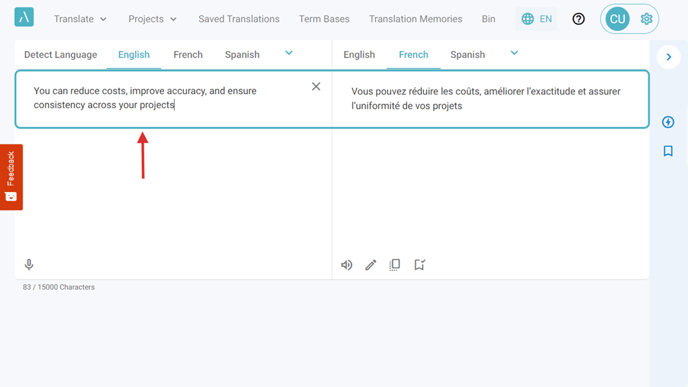Open the bookmark sidebar icon
This screenshot has width=688, height=387.
click(x=668, y=151)
